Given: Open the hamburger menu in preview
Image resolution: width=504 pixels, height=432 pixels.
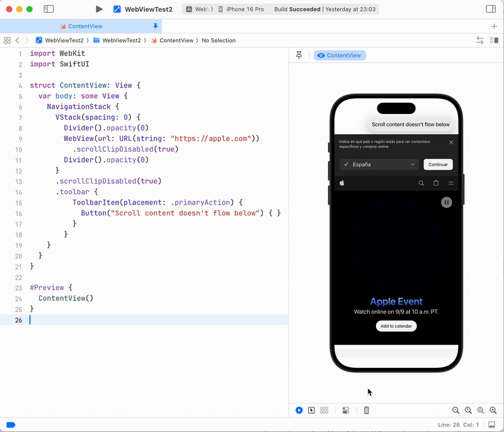Looking at the screenshot, I should tap(451, 183).
